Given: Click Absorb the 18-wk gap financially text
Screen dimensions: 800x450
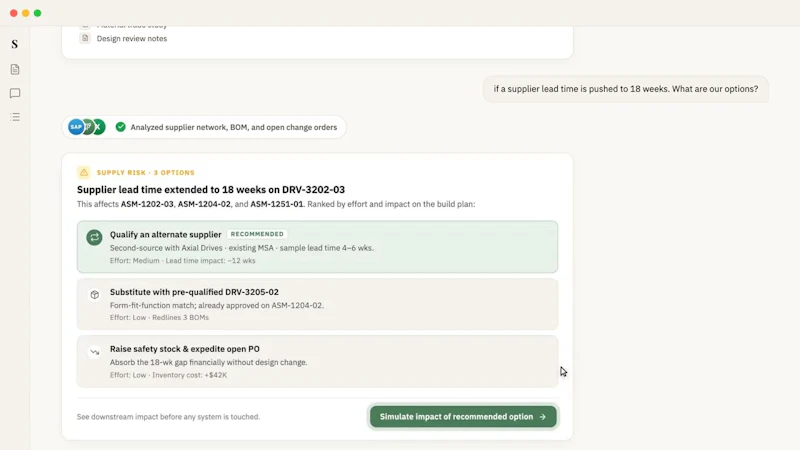Looking at the screenshot, I should pyautogui.click(x=209, y=362).
